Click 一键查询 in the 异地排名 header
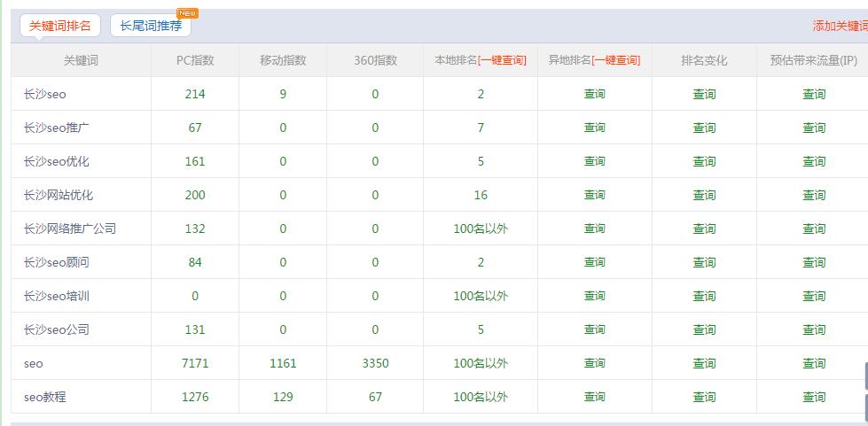 pyautogui.click(x=616, y=60)
